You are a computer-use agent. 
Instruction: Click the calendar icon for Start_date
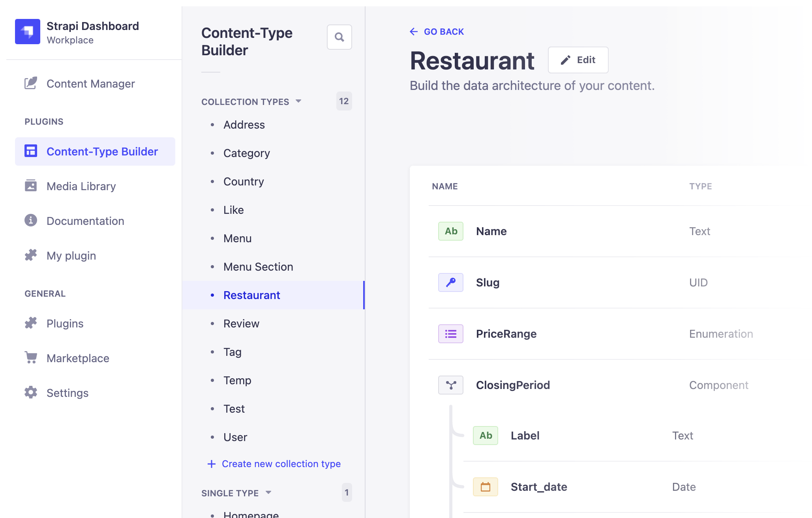point(486,487)
